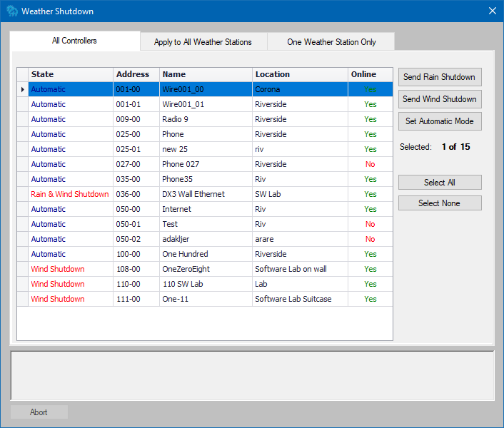This screenshot has width=504, height=428.
Task: Click the row header for OneZeroEight row
Action: pos(23,269)
